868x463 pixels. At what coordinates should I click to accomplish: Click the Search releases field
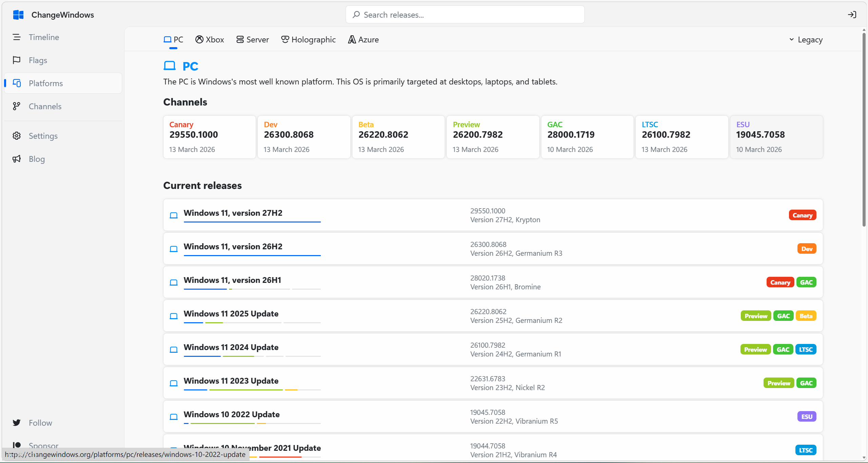[x=465, y=15]
